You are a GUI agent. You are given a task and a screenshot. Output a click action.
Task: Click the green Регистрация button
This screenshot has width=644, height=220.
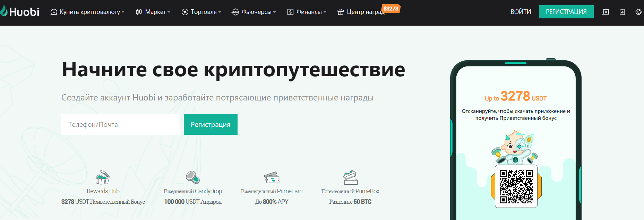(x=211, y=124)
